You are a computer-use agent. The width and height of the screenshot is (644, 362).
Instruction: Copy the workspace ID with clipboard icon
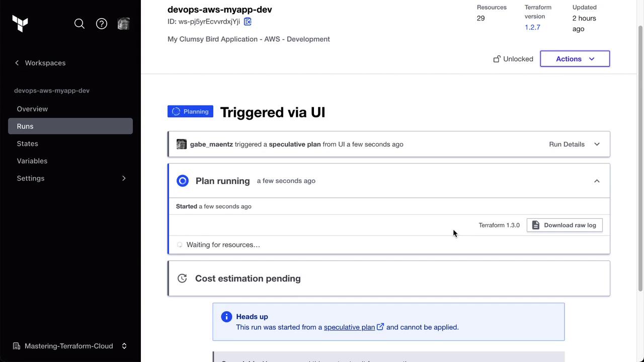[x=248, y=22]
